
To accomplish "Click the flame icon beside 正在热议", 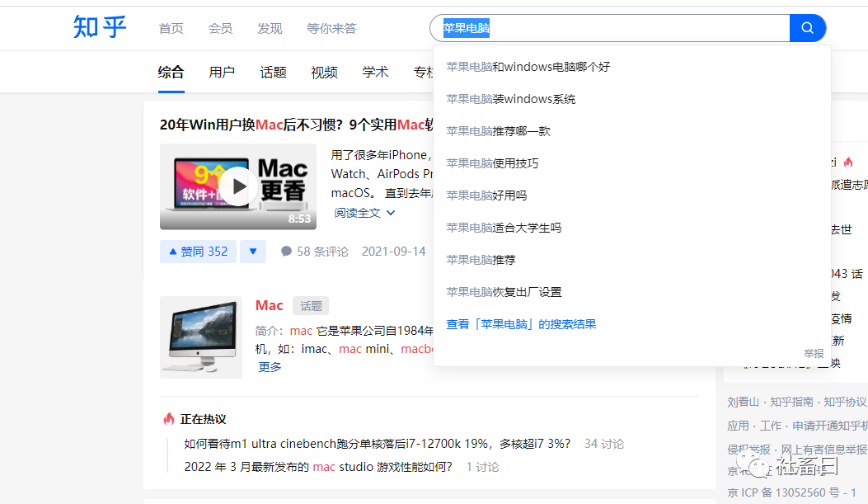I will 169,419.
